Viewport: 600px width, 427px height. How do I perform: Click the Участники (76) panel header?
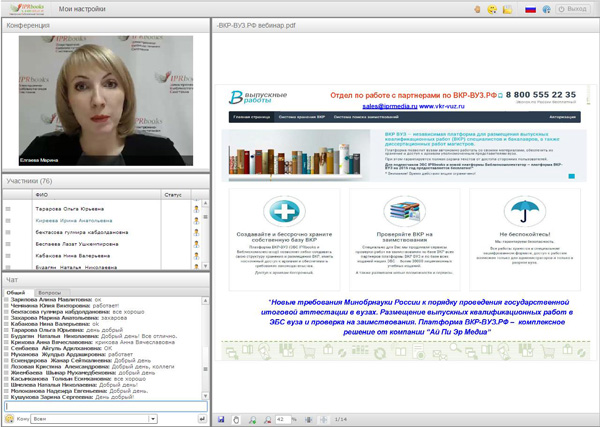pos(106,181)
